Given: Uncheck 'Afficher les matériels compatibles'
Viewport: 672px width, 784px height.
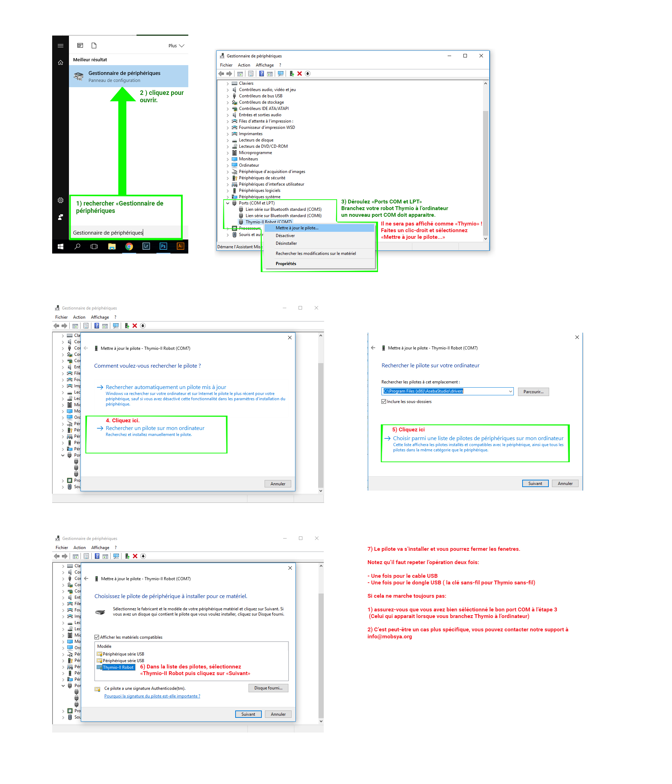Looking at the screenshot, I should [97, 637].
